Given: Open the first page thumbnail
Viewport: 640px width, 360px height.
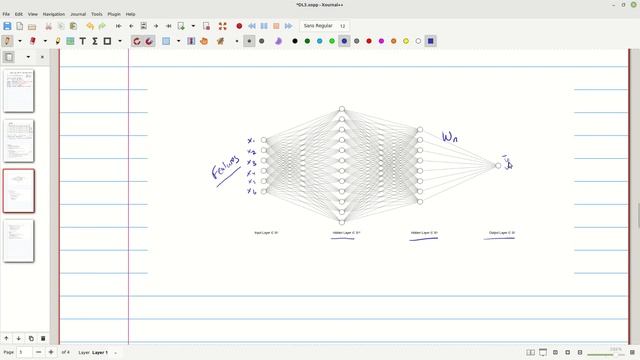Looking at the screenshot, I should 19,90.
